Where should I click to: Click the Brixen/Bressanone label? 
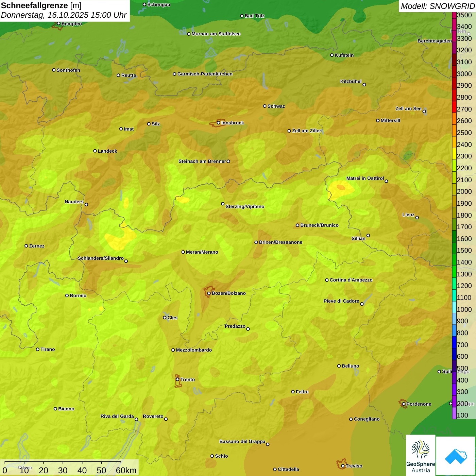pyautogui.click(x=280, y=242)
